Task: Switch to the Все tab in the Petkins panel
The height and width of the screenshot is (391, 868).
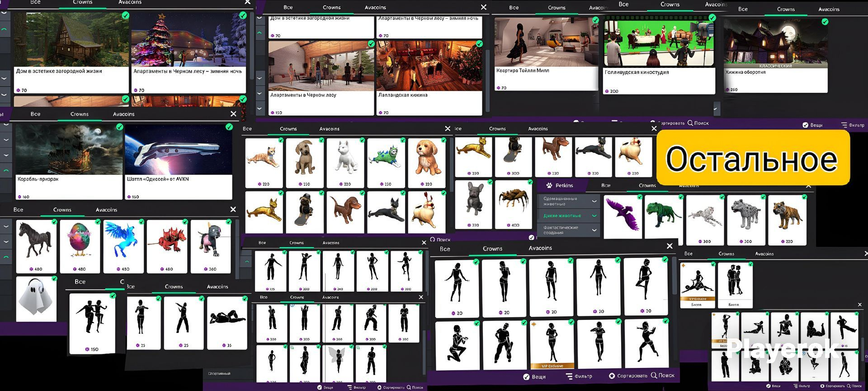Action: tap(606, 186)
